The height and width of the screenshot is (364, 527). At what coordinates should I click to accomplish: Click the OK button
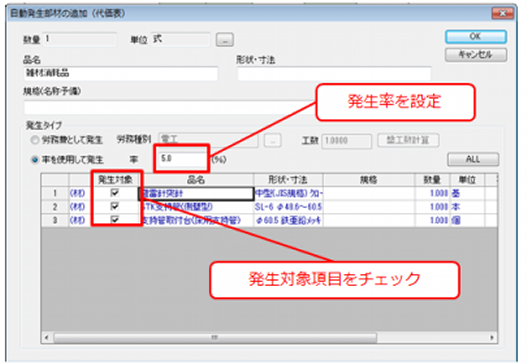(x=476, y=37)
